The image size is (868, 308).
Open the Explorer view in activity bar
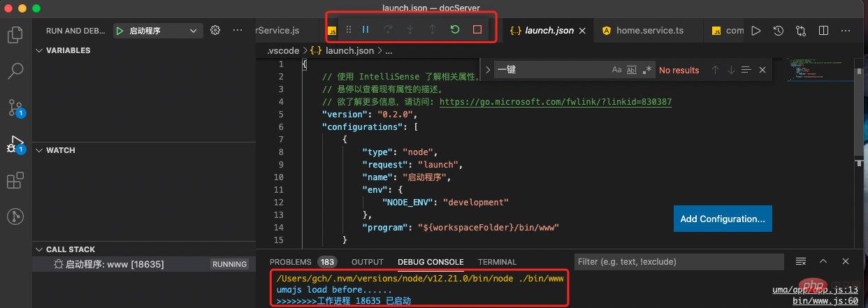click(x=15, y=34)
